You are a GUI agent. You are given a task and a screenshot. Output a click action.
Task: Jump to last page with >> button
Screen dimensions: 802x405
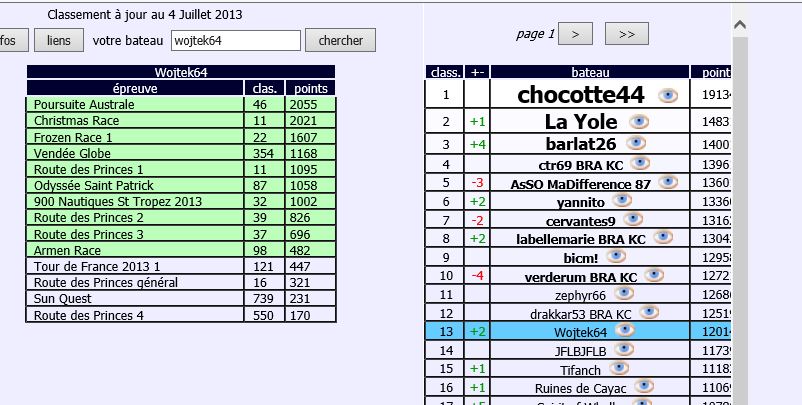(627, 34)
